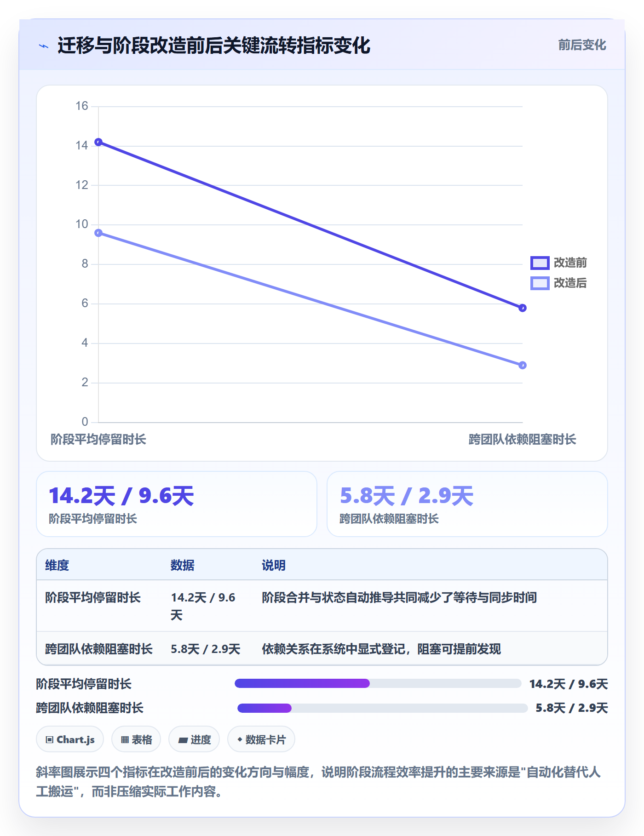Click the 数据 column header
This screenshot has width=644, height=836.
(x=183, y=565)
